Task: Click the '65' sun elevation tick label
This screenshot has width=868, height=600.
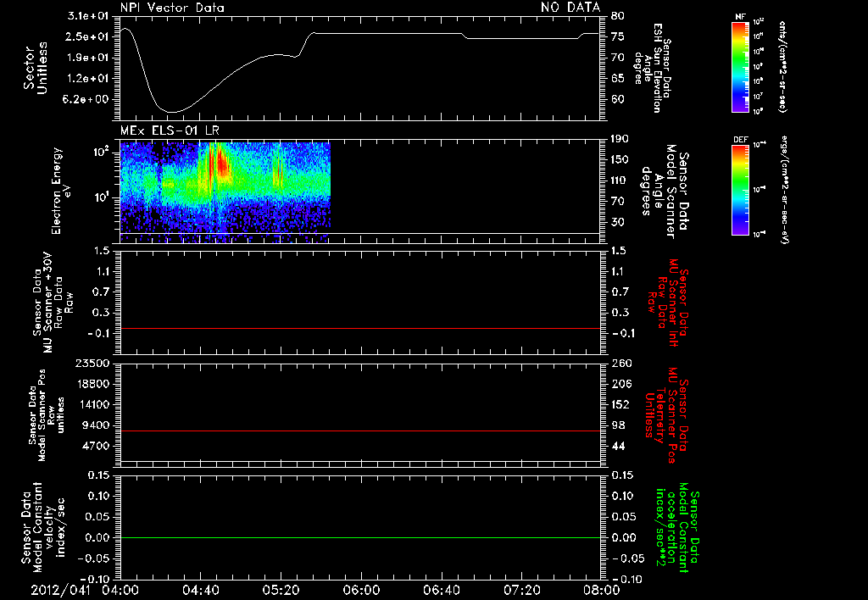Action: coord(618,79)
